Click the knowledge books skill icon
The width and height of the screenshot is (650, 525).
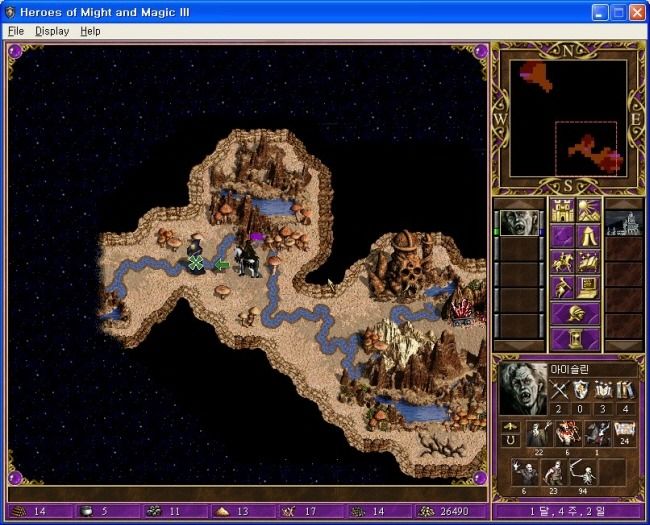pos(625,390)
